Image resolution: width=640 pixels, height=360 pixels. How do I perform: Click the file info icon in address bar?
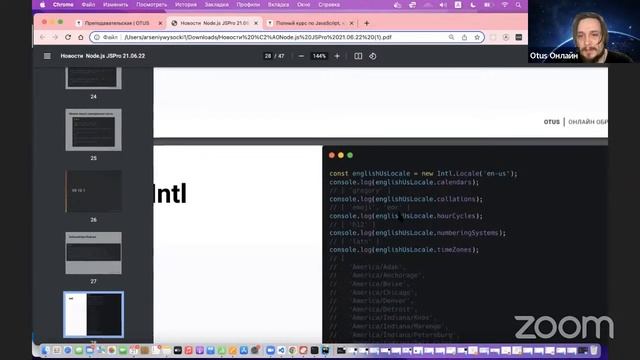(97, 37)
